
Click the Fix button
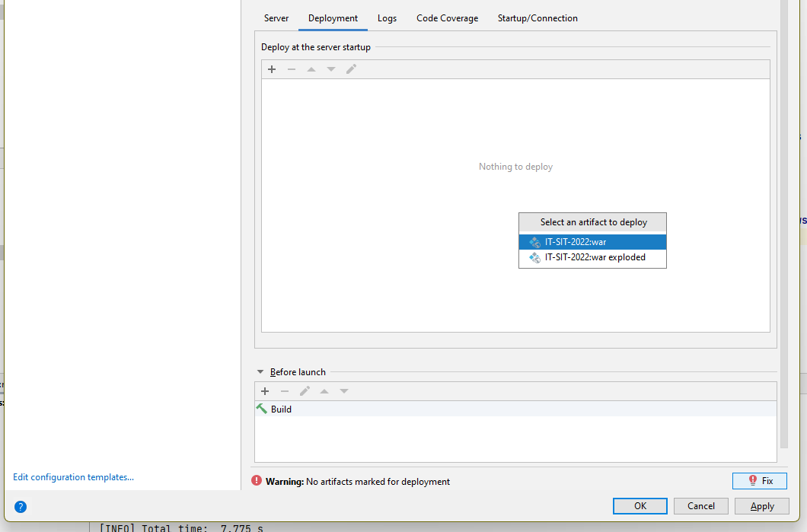760,480
